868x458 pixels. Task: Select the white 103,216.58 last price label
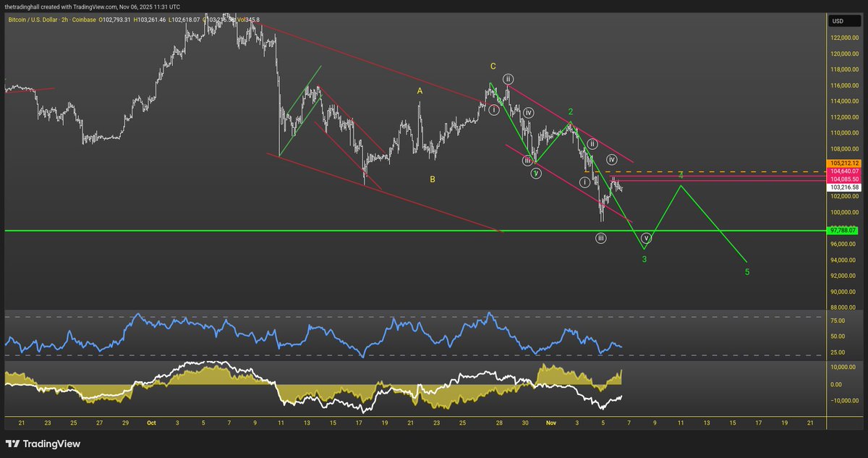coord(844,187)
